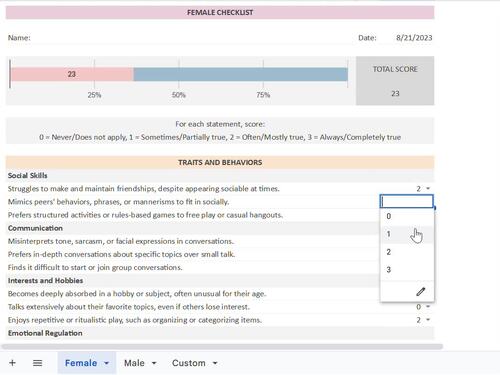The image size is (500, 375).
Task: Select option 3 in the score dropdown
Action: 407,269
